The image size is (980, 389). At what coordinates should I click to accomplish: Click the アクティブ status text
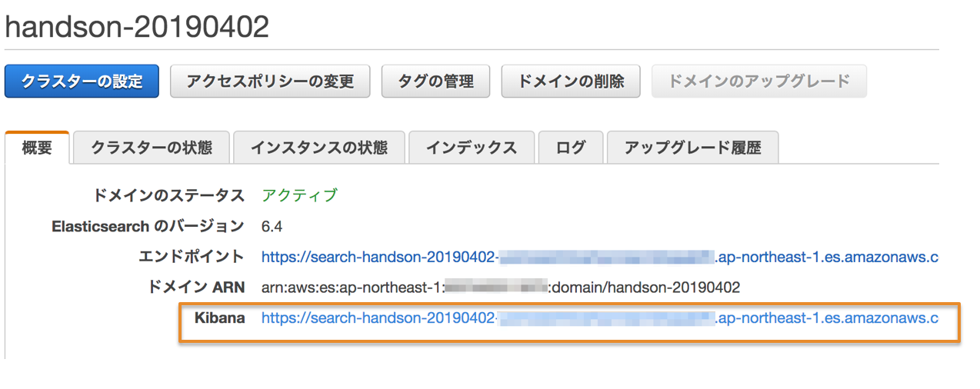299,195
